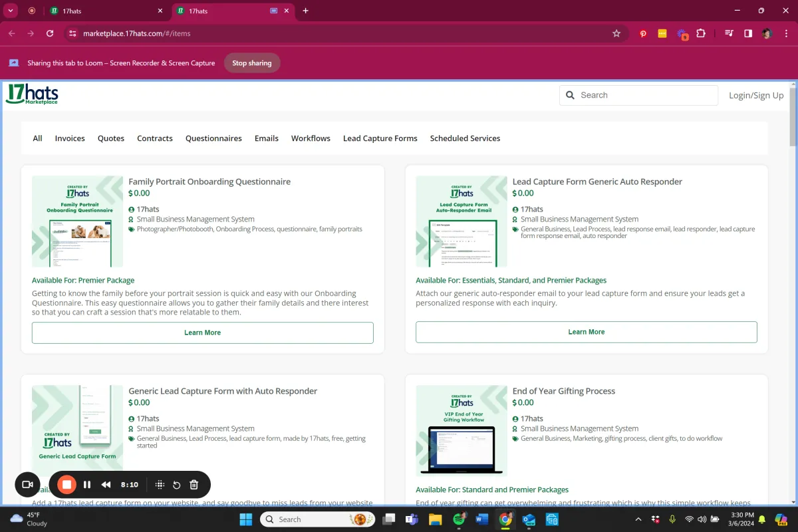Image resolution: width=798 pixels, height=532 pixels.
Task: Open Microsoft Teams from the taskbar
Action: pos(412,519)
